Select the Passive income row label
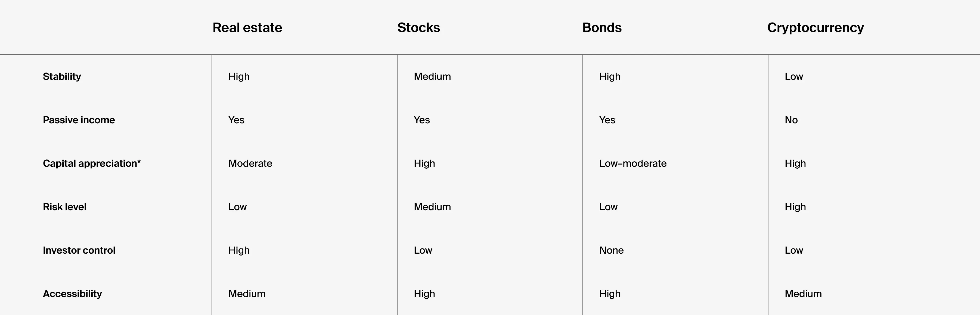This screenshot has height=315, width=980. [79, 120]
